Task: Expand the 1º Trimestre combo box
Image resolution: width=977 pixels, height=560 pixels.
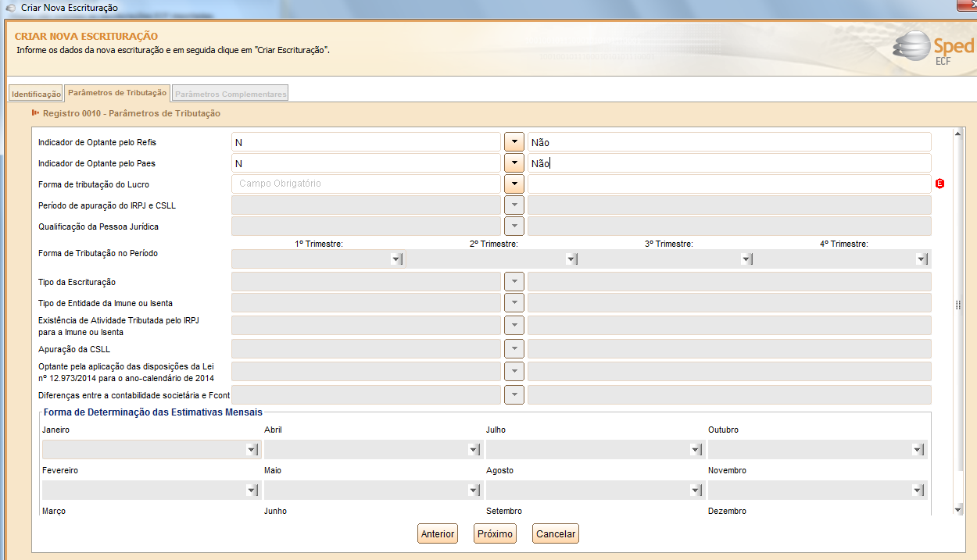Action: (x=396, y=259)
